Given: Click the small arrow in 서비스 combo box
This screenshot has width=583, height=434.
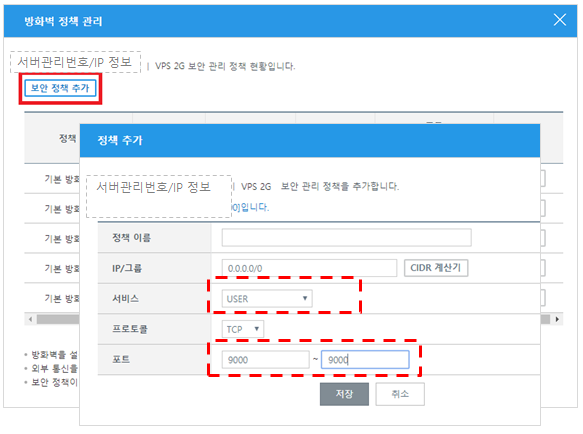Looking at the screenshot, I should point(305,298).
